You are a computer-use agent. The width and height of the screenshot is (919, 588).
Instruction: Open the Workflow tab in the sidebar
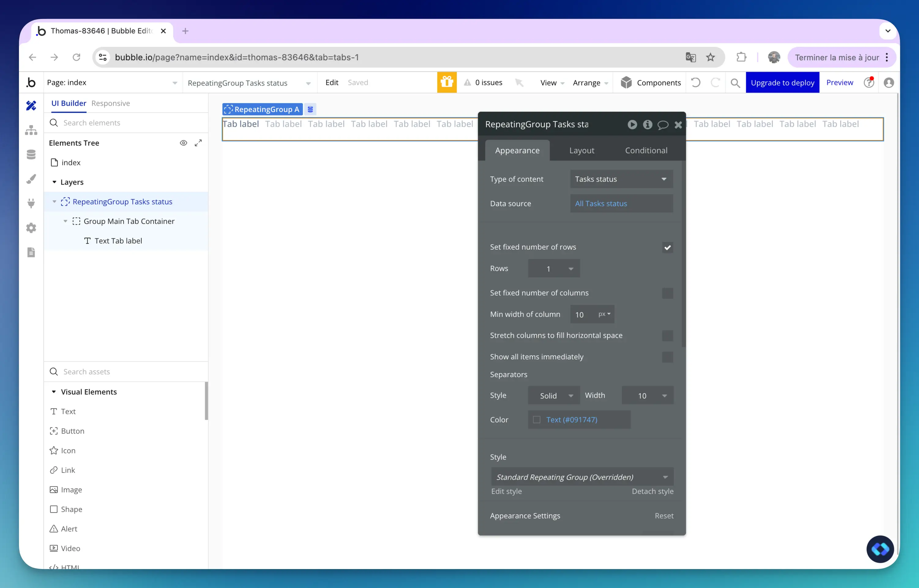[31, 130]
